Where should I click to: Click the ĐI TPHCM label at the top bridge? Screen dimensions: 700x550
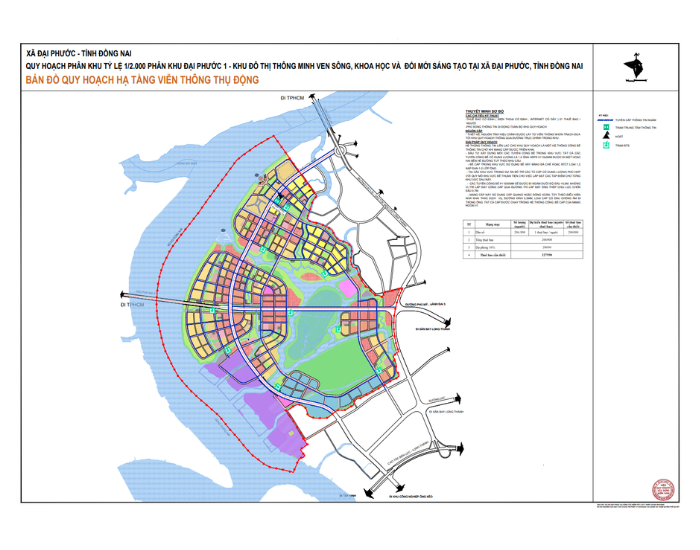pos(292,98)
